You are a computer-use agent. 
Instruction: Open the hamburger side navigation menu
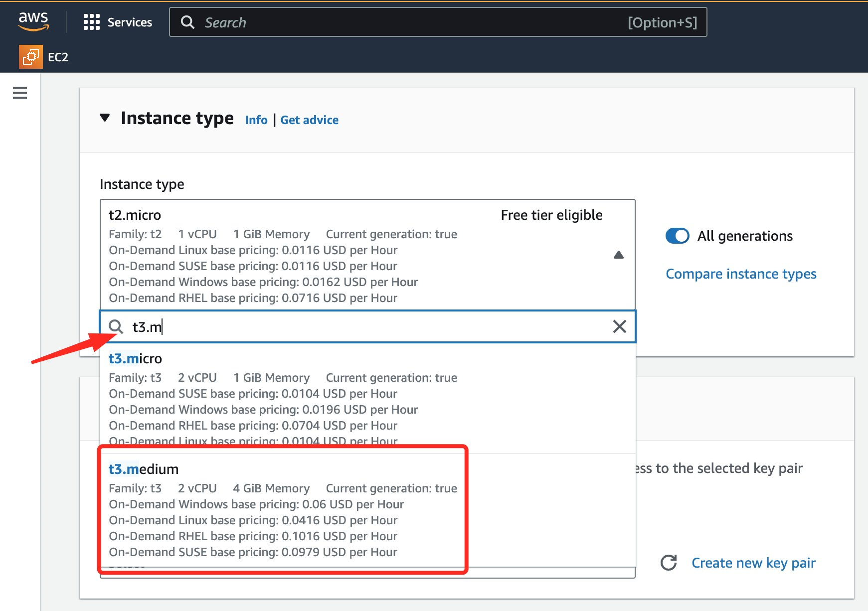[20, 93]
